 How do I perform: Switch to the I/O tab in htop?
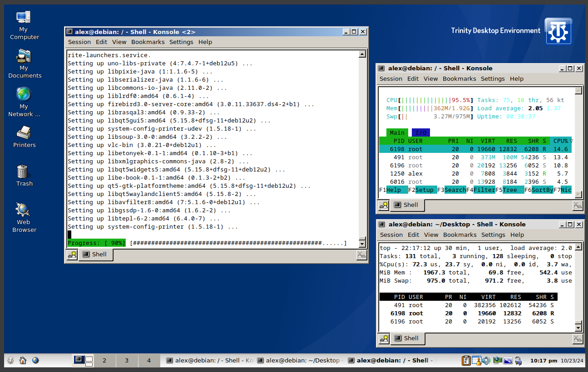coord(420,133)
